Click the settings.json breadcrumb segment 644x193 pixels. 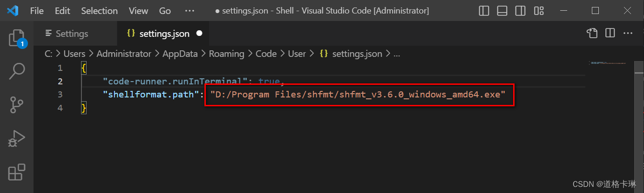(351, 54)
